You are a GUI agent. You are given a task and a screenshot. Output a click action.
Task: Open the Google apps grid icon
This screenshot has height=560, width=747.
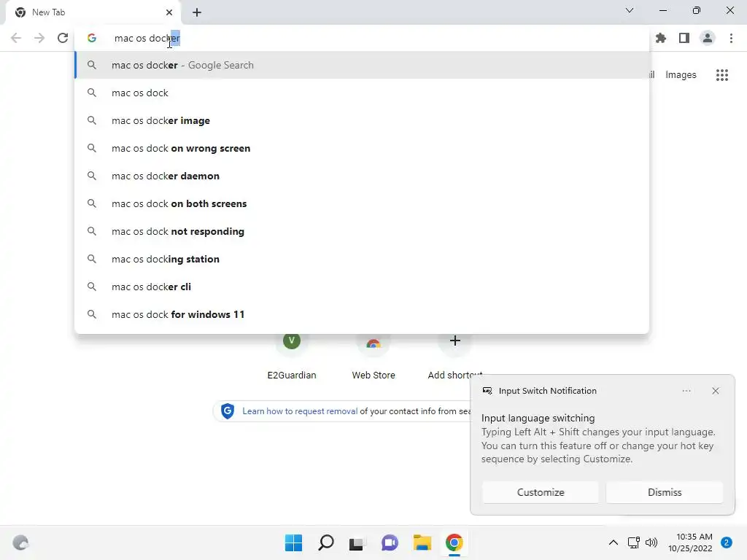(722, 75)
